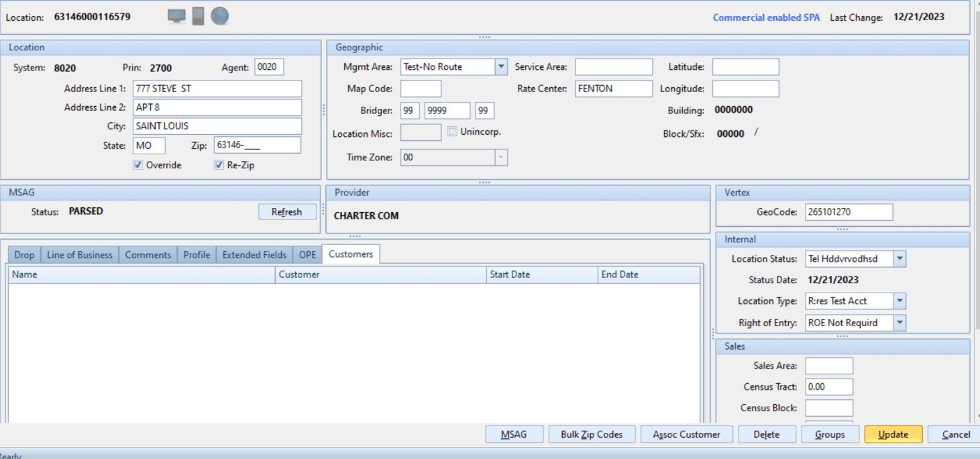The image size is (980, 459).
Task: Click the phone icon in header
Action: point(198,16)
